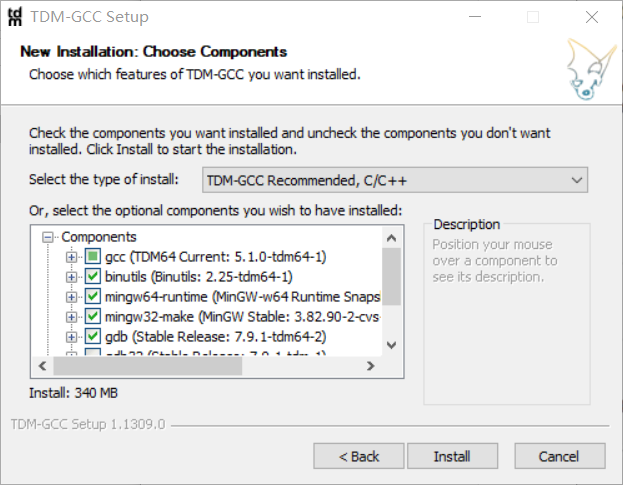Viewport: 623px width, 485px height.
Task: Cancel the TDM-GCC setup
Action: [559, 456]
